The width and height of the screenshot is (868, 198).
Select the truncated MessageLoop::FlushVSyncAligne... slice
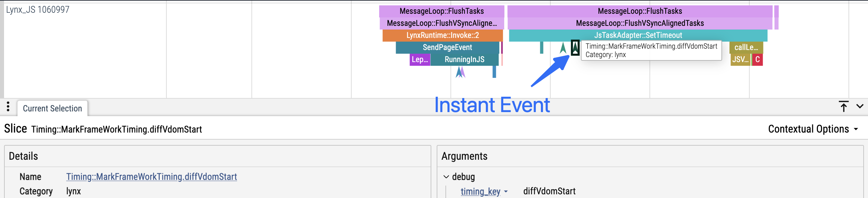(442, 23)
